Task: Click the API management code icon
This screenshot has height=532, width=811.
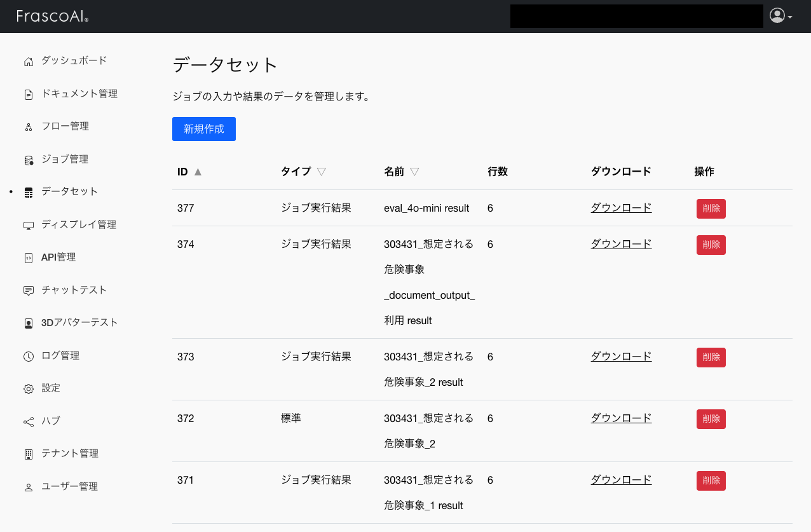Action: pos(28,258)
